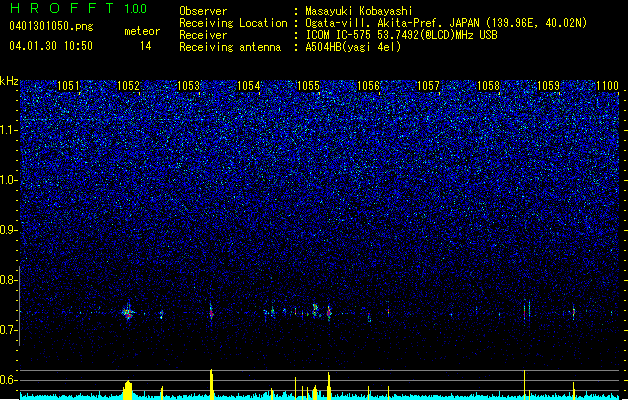This screenshot has width=629, height=400.
Task: Click the meteor echo just after 1053
Action: (x=211, y=313)
